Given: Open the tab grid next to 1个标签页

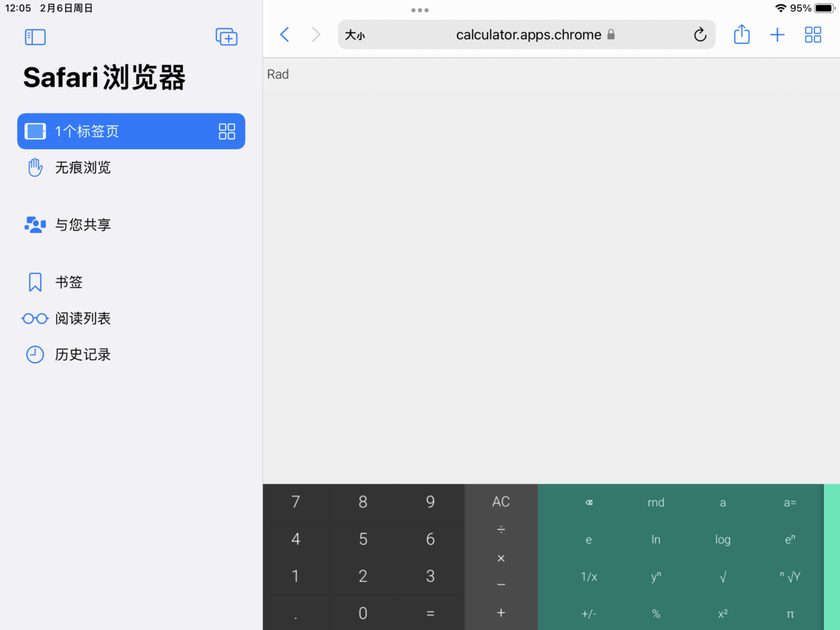Looking at the screenshot, I should [227, 132].
